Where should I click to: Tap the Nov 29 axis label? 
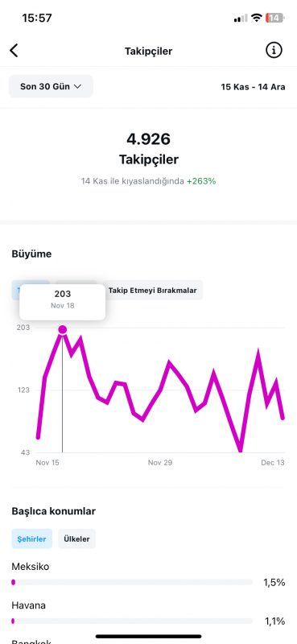point(160,463)
